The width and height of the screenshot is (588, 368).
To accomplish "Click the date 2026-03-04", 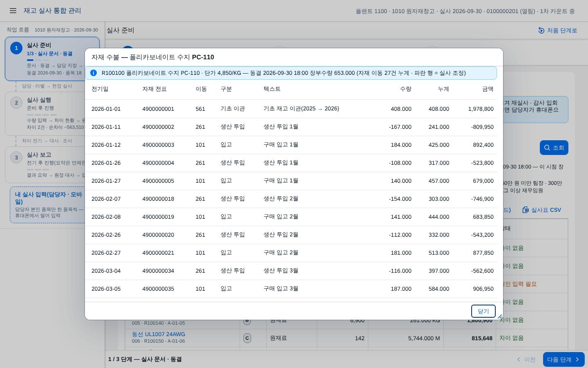I will pyautogui.click(x=106, y=271).
